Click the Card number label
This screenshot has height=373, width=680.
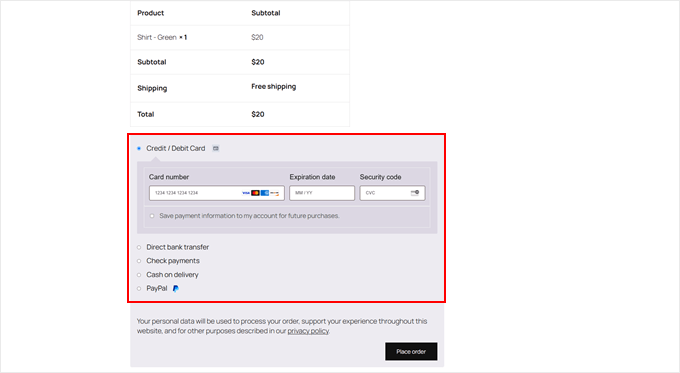pos(169,177)
